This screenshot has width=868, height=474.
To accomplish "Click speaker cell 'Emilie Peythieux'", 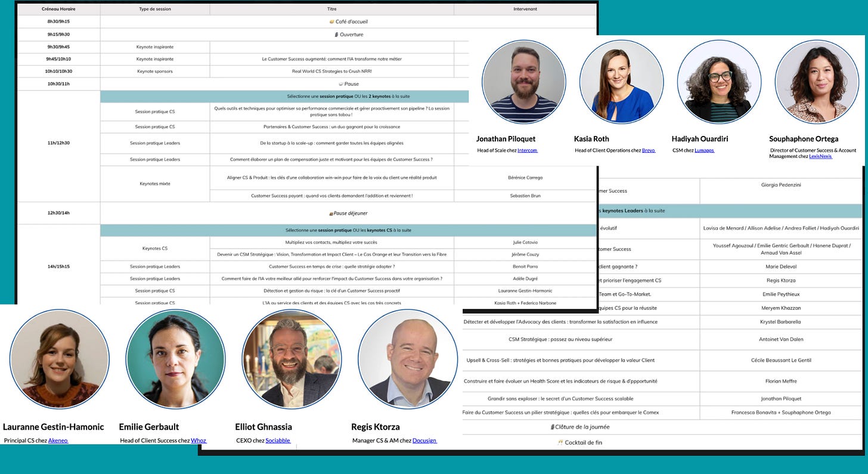I will coord(781,294).
